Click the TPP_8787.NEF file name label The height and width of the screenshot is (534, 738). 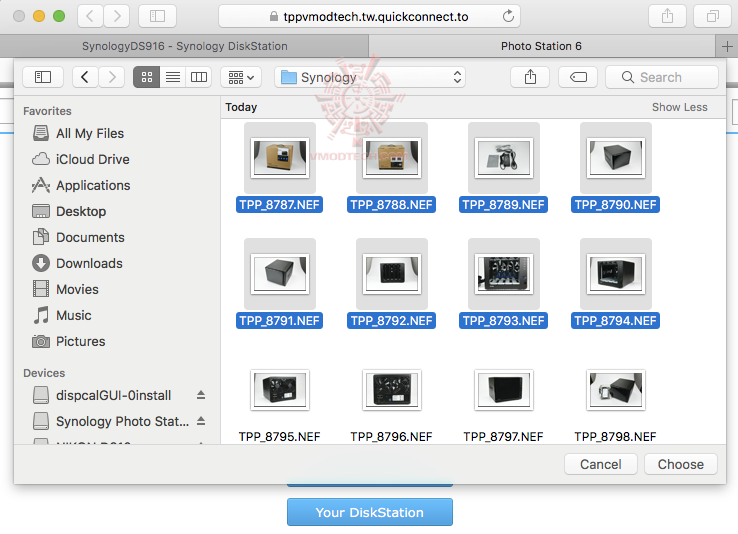pos(280,205)
